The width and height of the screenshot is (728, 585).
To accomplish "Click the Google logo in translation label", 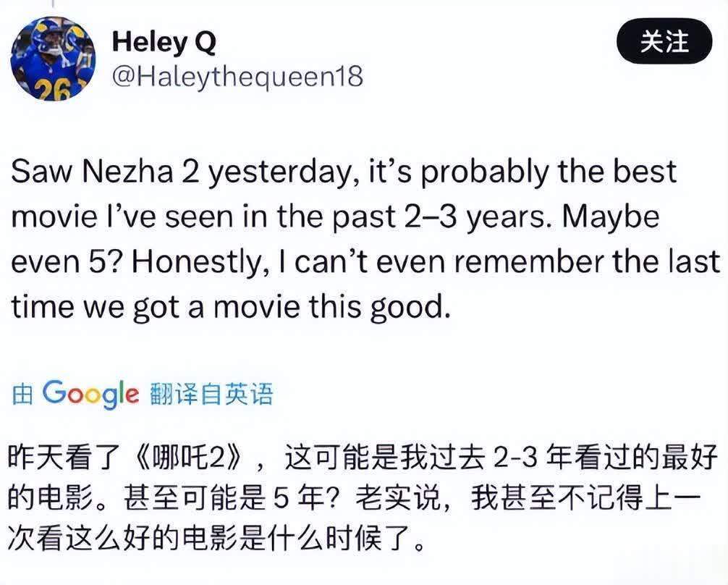I will click(x=90, y=393).
